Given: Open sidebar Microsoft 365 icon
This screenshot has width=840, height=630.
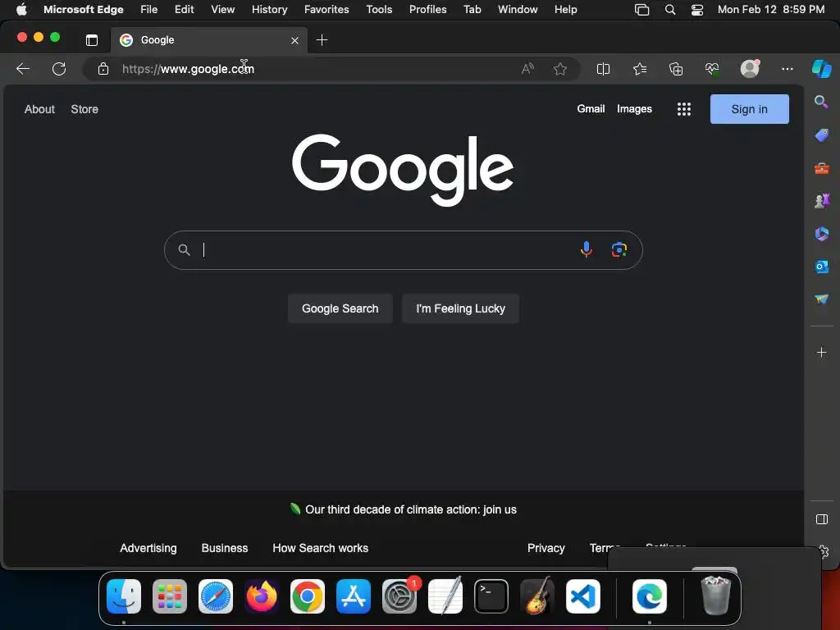Looking at the screenshot, I should click(821, 234).
